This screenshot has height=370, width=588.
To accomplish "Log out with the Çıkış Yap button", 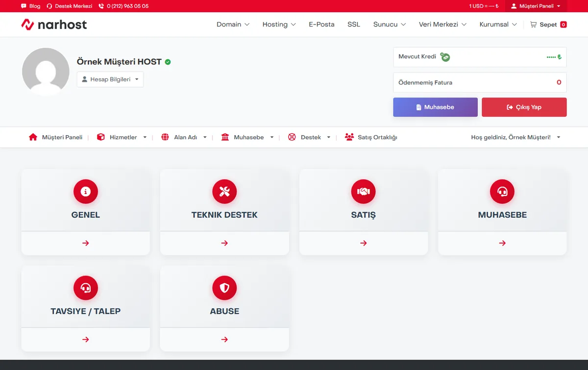I will coord(524,107).
